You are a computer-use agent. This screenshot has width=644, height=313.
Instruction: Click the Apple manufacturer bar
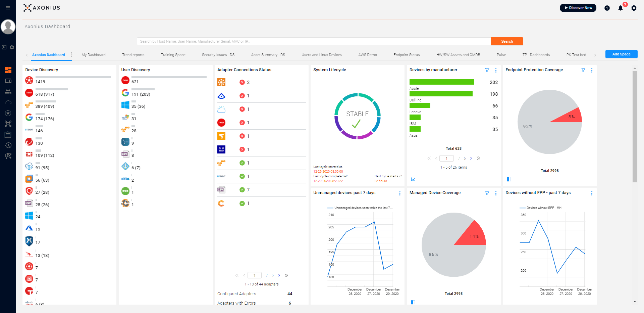(x=442, y=82)
